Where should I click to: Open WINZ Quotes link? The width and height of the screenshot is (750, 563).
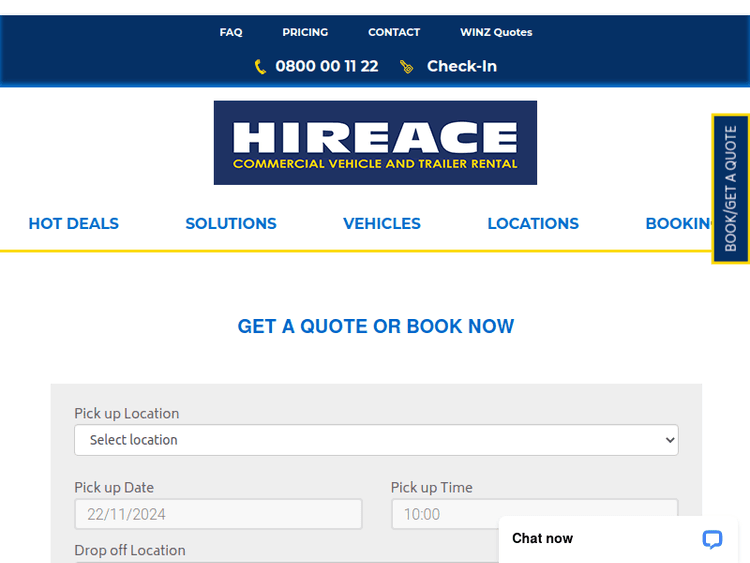(496, 32)
